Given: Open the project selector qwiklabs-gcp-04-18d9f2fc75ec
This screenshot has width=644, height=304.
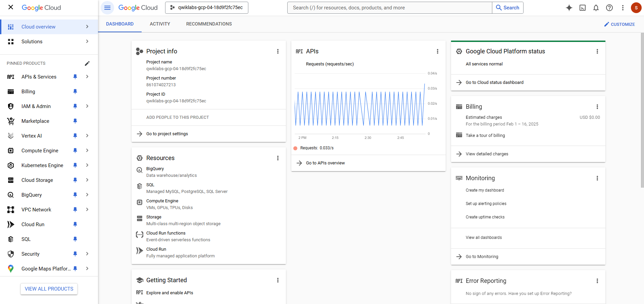Looking at the screenshot, I should point(207,8).
